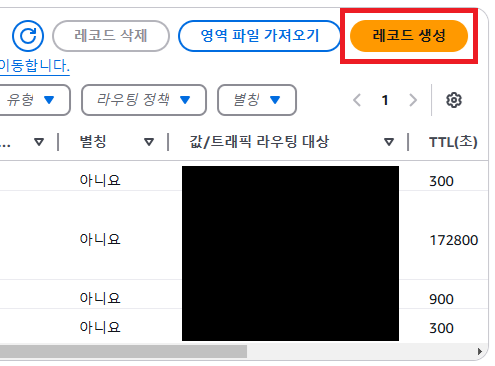Click the scrollbar right arrow
The image size is (495, 366).
(480, 351)
